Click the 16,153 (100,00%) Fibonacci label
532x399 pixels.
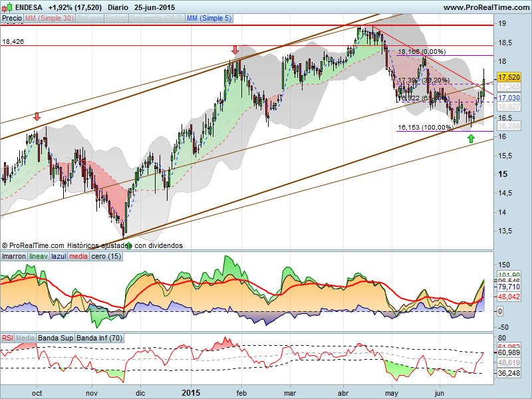(426, 127)
